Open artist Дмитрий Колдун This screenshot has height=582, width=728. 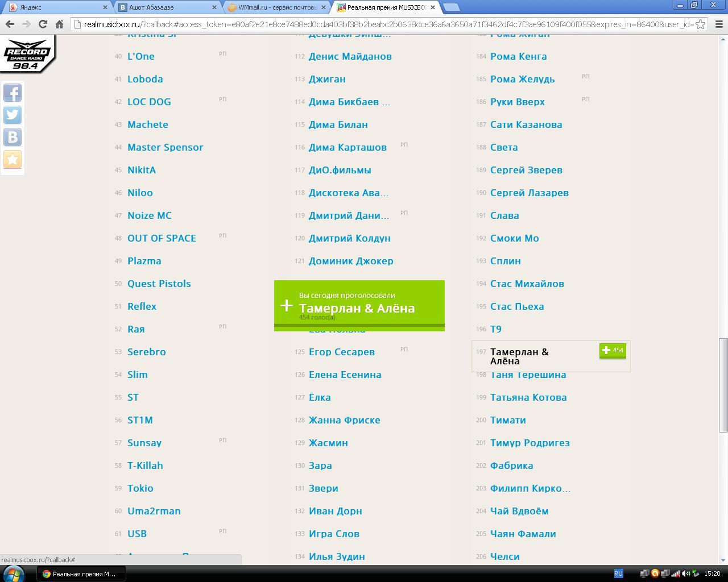(x=350, y=238)
